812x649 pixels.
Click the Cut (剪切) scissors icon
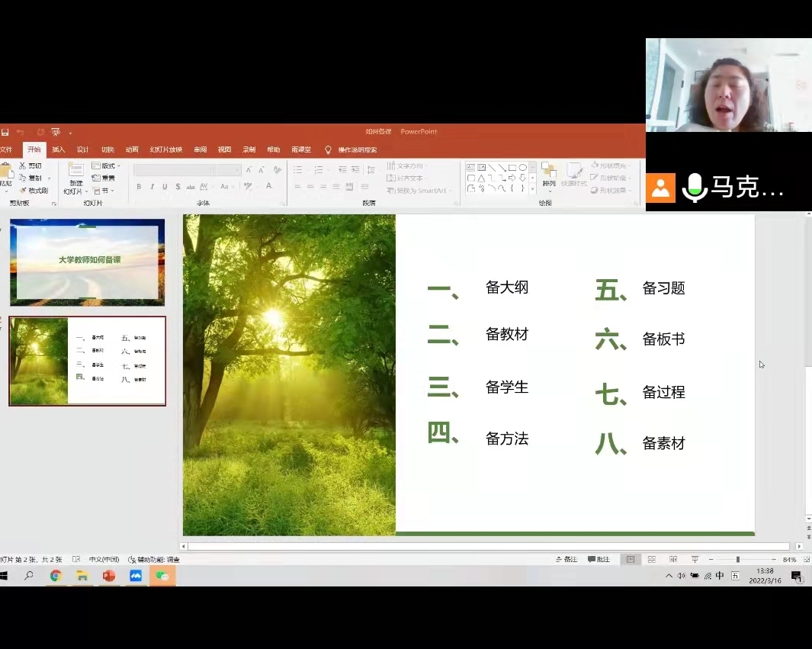pos(23,165)
